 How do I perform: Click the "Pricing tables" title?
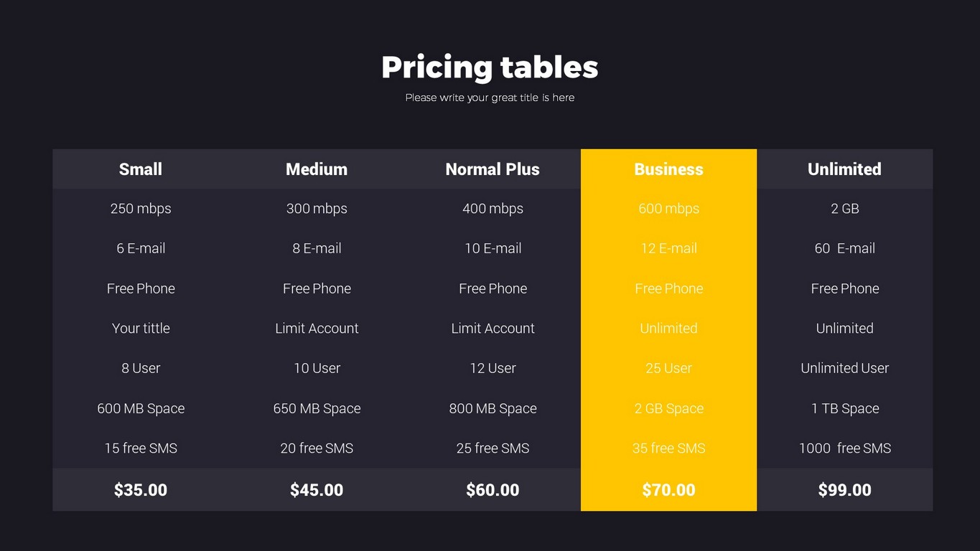[x=490, y=67]
